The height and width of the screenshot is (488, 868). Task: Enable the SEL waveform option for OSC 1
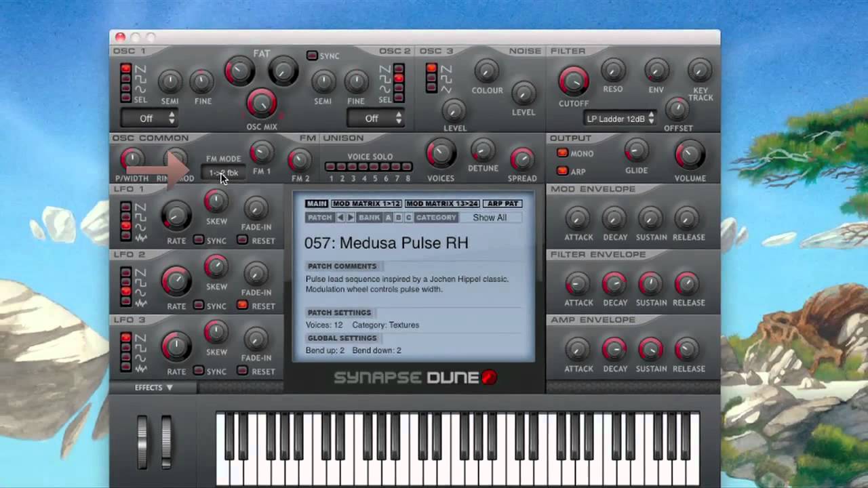click(126, 98)
